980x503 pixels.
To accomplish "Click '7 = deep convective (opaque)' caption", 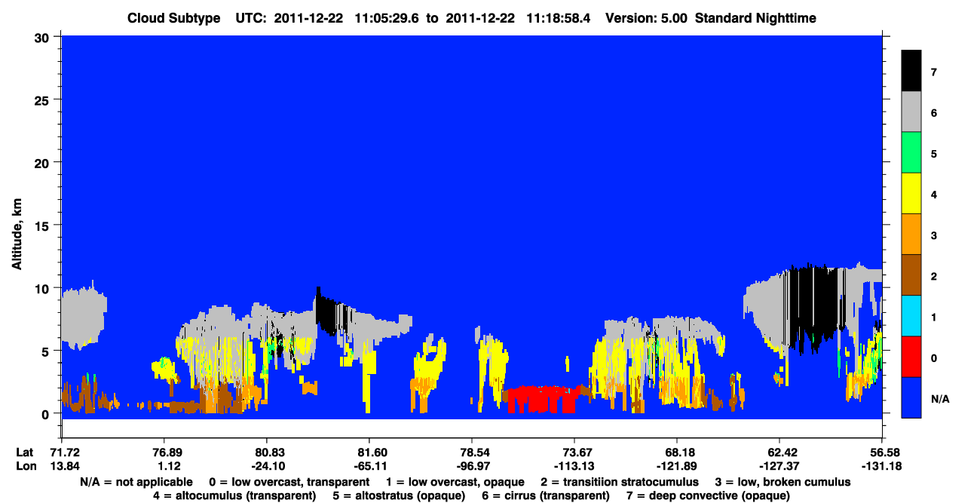I will point(709,495).
